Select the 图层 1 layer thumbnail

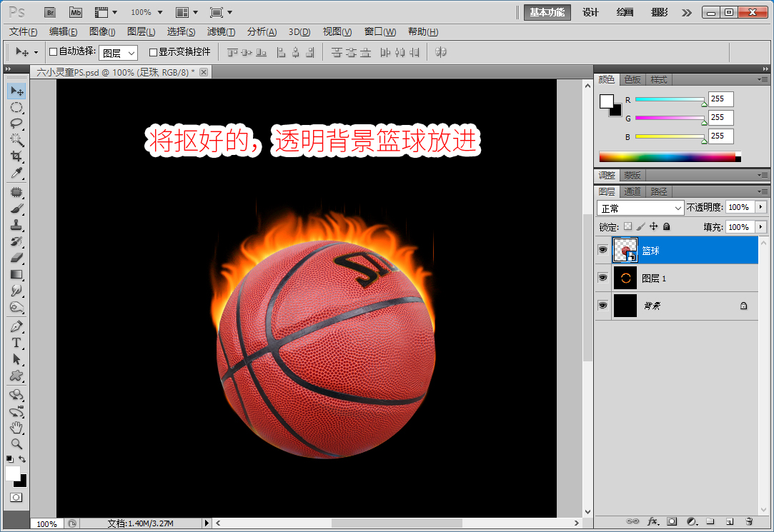click(x=625, y=278)
